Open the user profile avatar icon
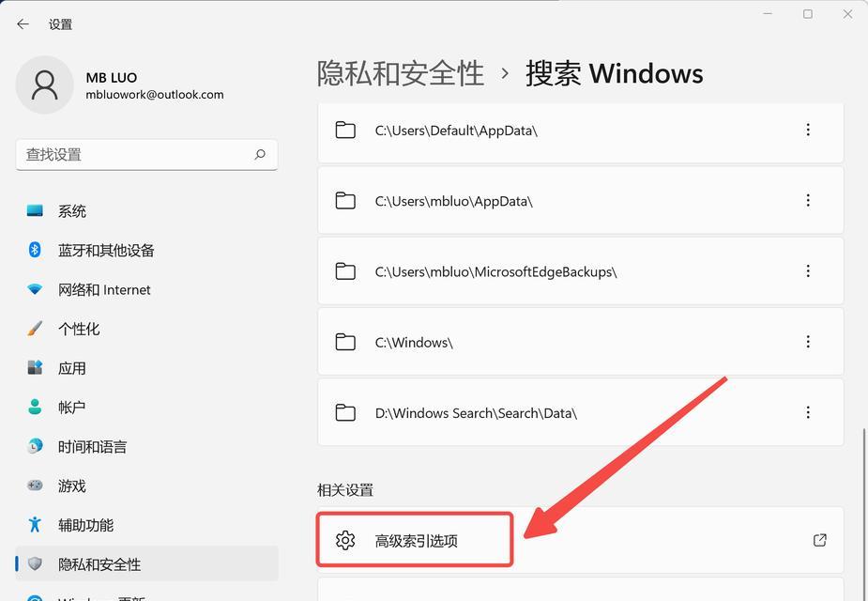Viewport: 868px width, 601px height. (45, 85)
